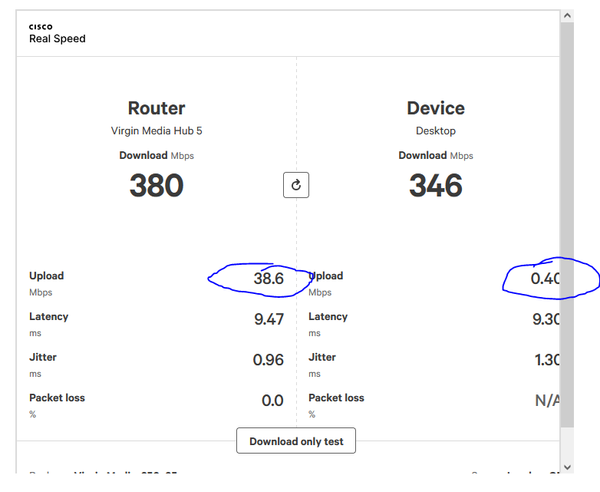Click the circled device upload value 0.40
The height and width of the screenshot is (492, 600).
pos(545,279)
